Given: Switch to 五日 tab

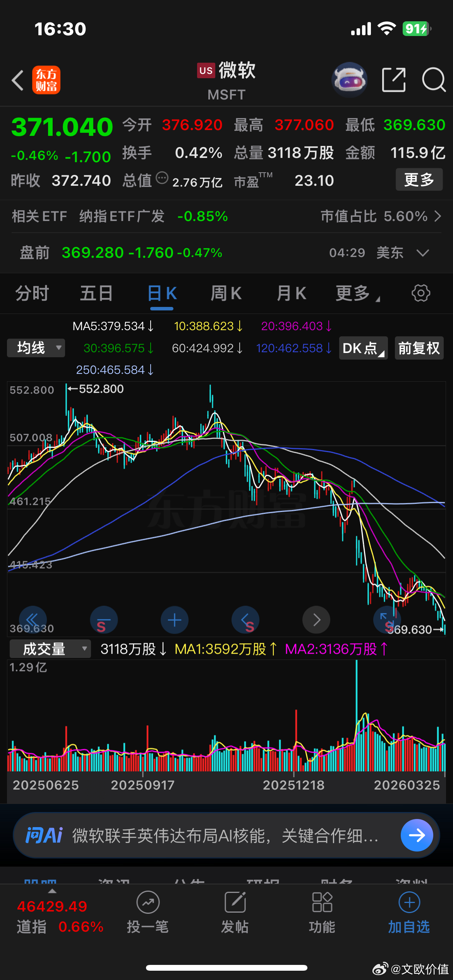Looking at the screenshot, I should click(x=96, y=293).
